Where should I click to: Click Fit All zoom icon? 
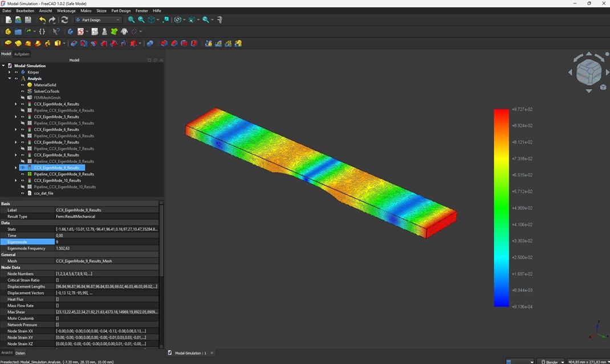pos(131,20)
